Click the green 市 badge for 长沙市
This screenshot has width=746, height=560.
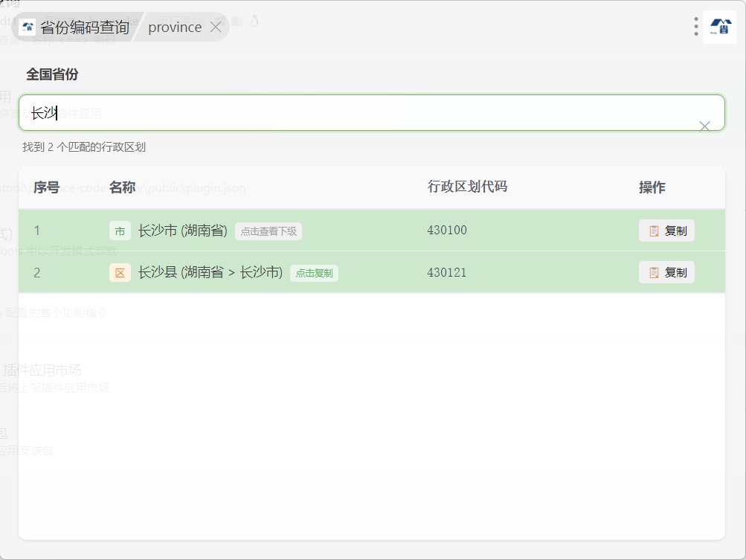(120, 231)
